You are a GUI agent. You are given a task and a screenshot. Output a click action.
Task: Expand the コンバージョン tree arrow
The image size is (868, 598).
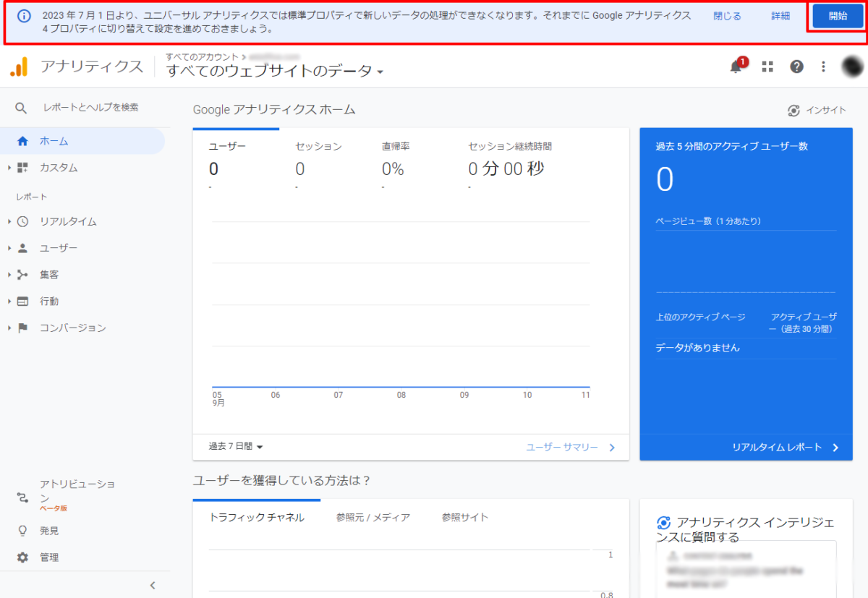click(x=9, y=328)
